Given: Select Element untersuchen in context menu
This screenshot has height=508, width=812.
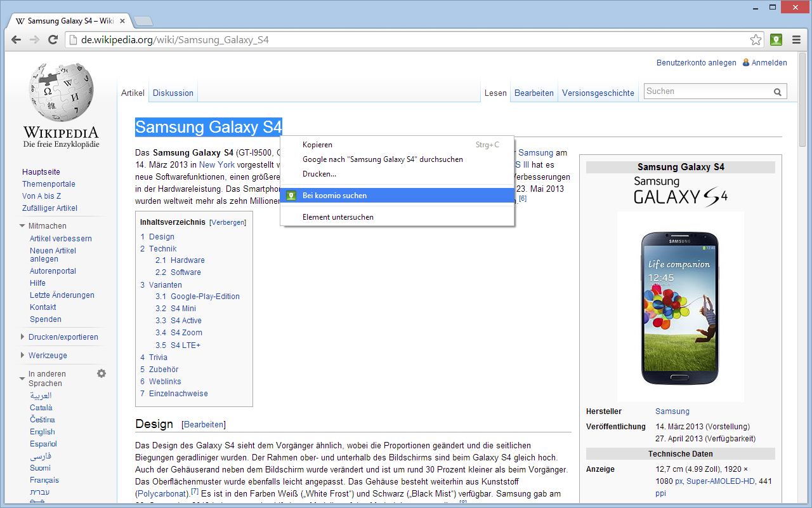Looking at the screenshot, I should 397,217.
